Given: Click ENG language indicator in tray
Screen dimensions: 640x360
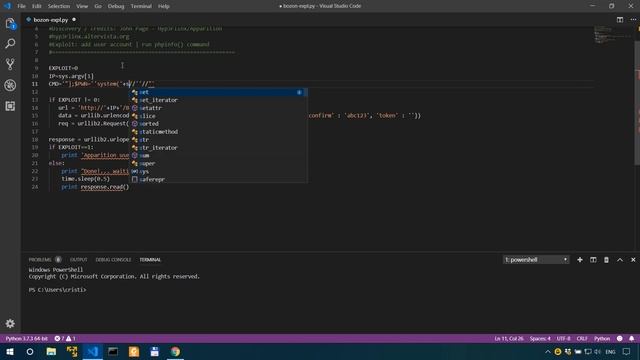Looking at the screenshot, I should pyautogui.click(x=610, y=351).
